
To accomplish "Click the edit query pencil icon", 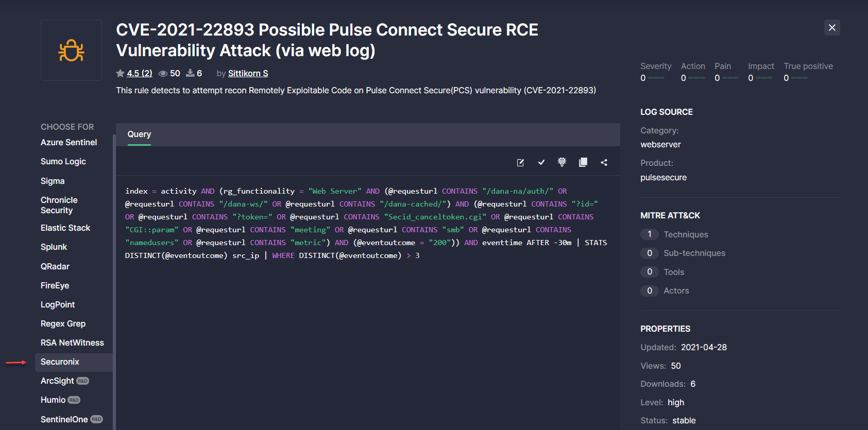I will tap(520, 163).
